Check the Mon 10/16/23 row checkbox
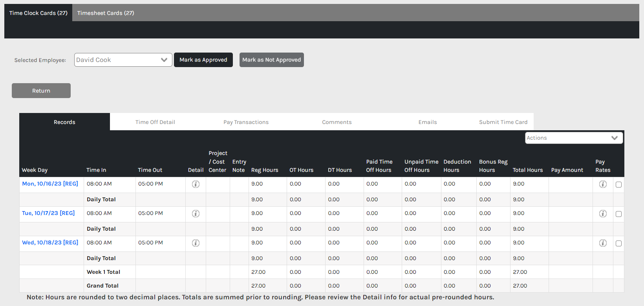Viewport: 644px width, 306px height. [618, 184]
